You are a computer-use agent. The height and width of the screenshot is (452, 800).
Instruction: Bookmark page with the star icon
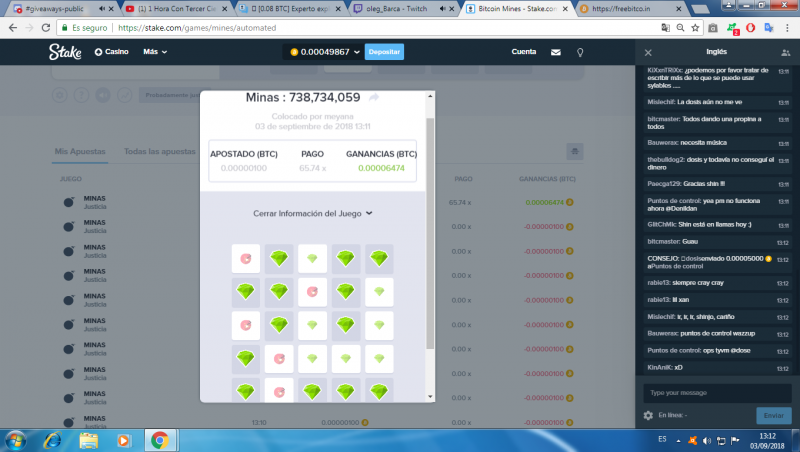[x=695, y=28]
